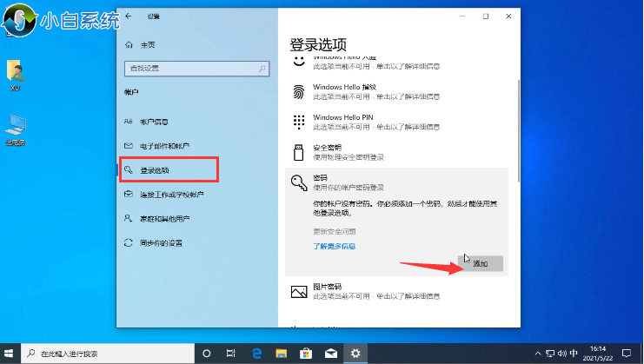This screenshot has width=644, height=364.
Task: Click the Learn more (了解更多信息) link
Action: 335,247
